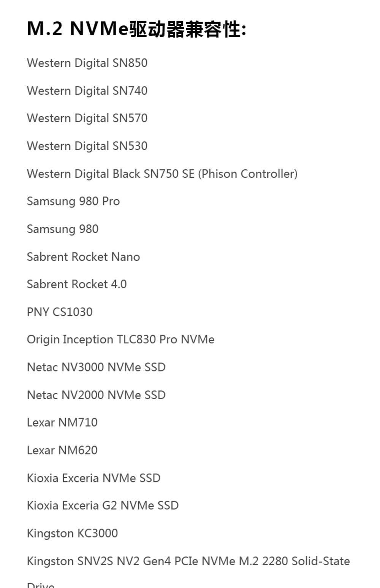The image size is (380, 588).
Task: Select Origin Inception TLC830 Pro NVMe
Action: click(120, 339)
